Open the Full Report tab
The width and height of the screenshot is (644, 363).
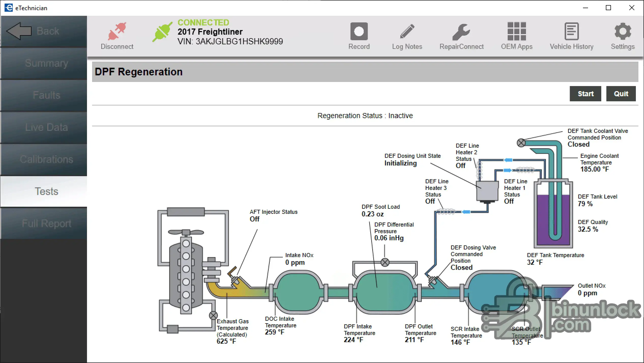click(x=44, y=224)
